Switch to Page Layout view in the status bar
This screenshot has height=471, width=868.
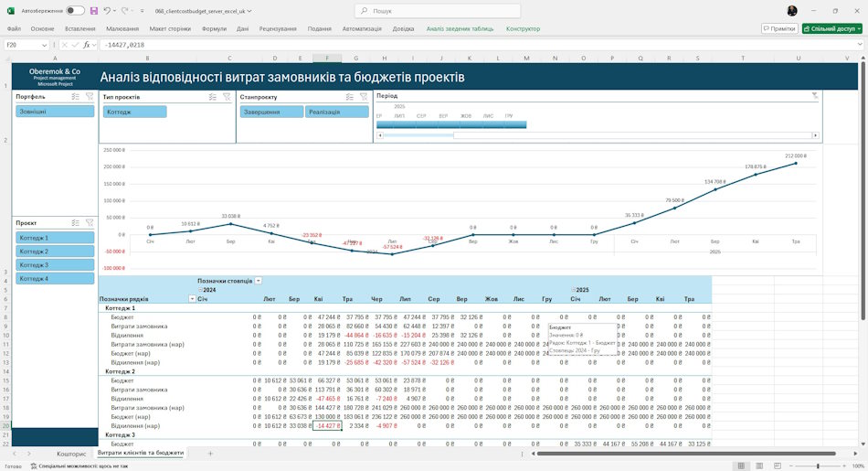pos(759,466)
